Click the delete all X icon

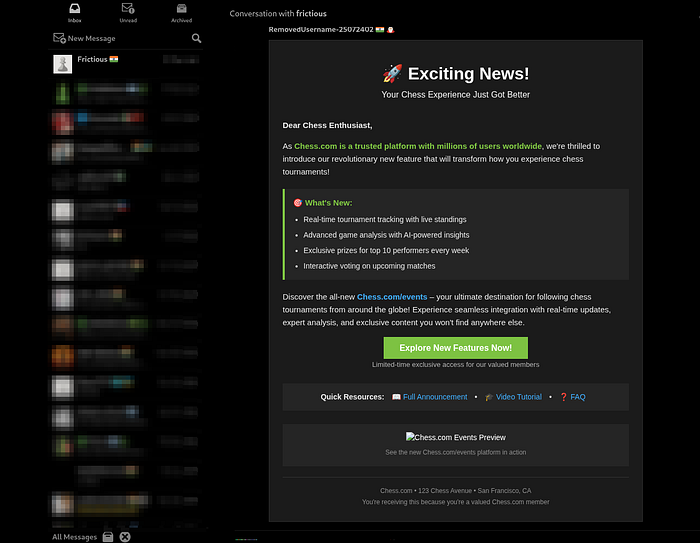(125, 537)
